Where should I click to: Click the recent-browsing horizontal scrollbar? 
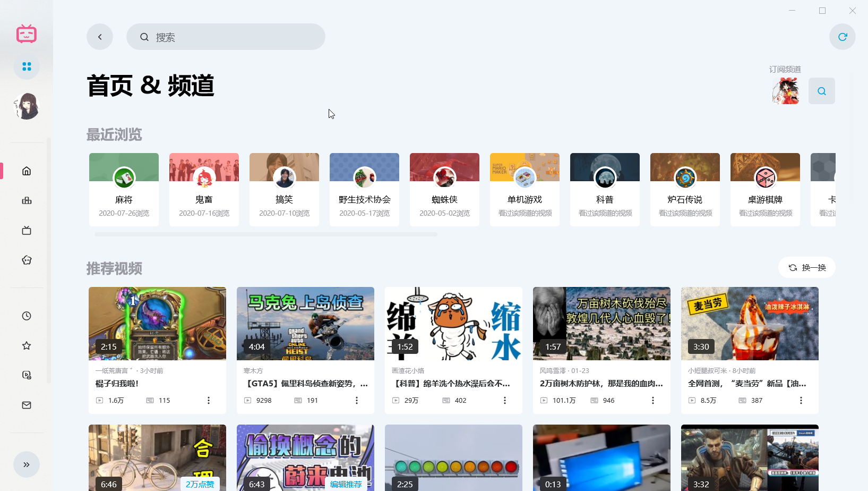[x=266, y=234]
